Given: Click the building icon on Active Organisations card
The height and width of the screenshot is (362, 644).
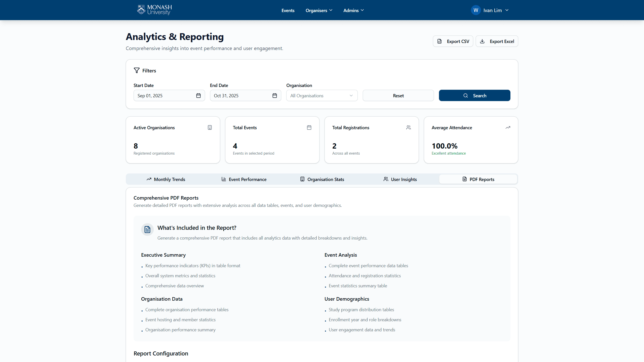Looking at the screenshot, I should pos(210,127).
